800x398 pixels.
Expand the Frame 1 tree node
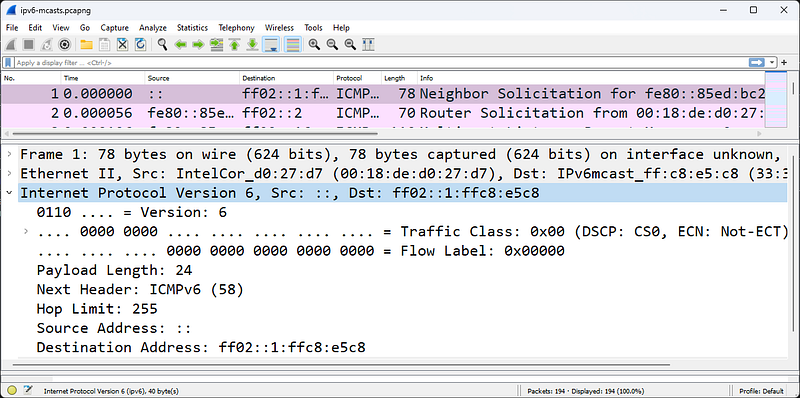tap(9, 154)
